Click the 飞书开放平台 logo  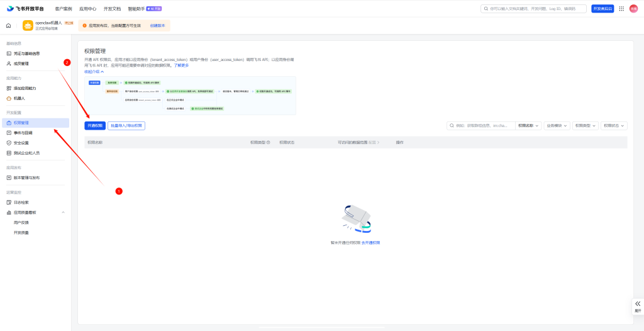pyautogui.click(x=25, y=9)
